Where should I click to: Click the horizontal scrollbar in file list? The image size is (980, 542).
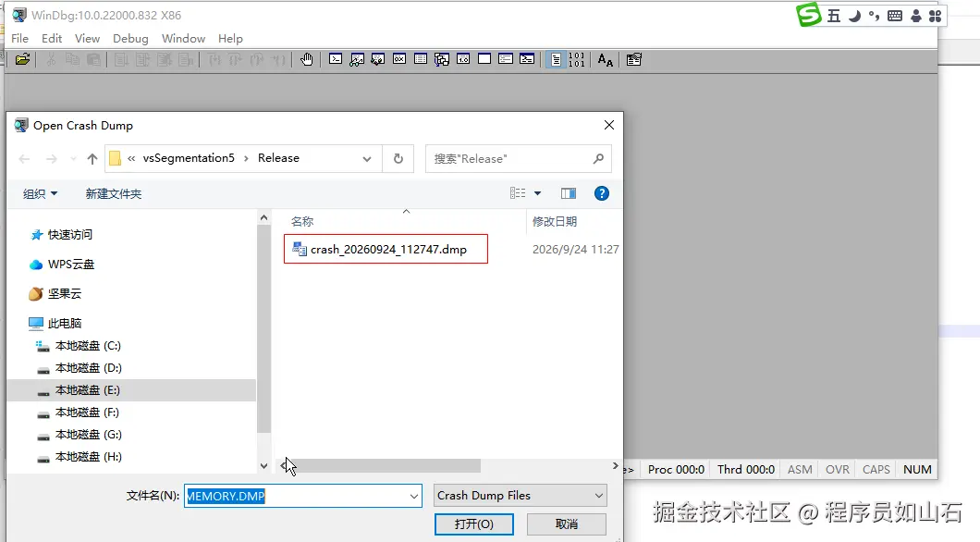pyautogui.click(x=383, y=466)
